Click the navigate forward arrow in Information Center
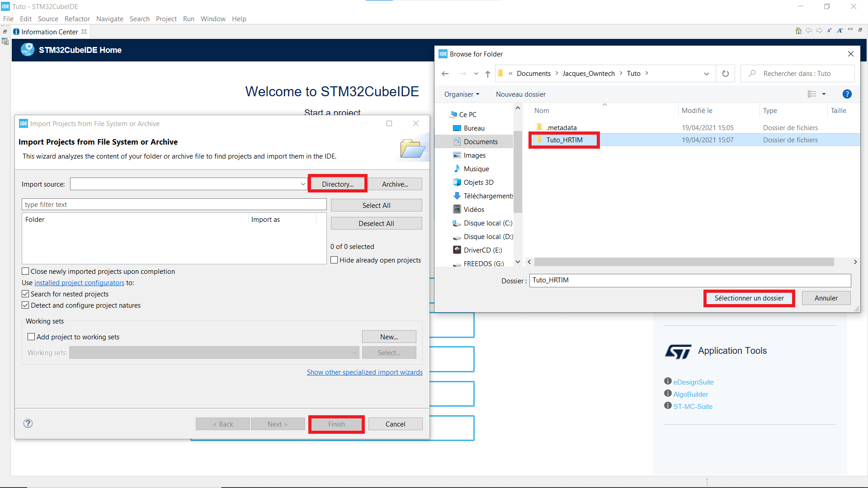 [x=819, y=31]
